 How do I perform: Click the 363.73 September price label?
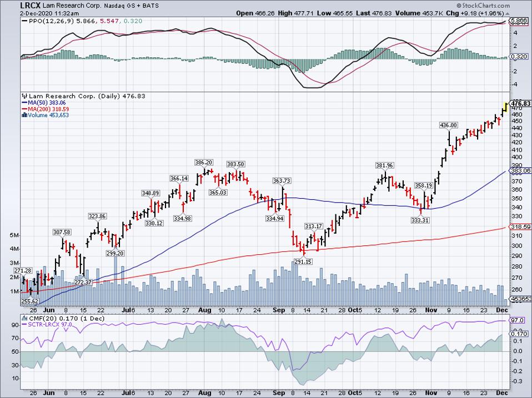point(282,181)
